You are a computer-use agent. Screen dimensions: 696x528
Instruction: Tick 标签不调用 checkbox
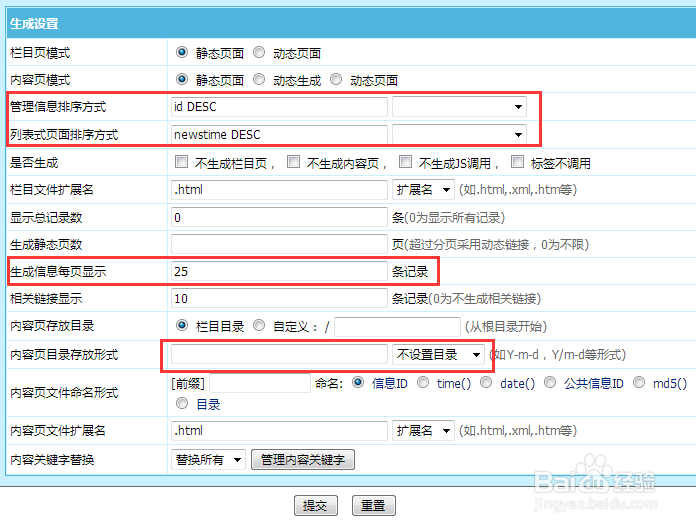(x=517, y=162)
